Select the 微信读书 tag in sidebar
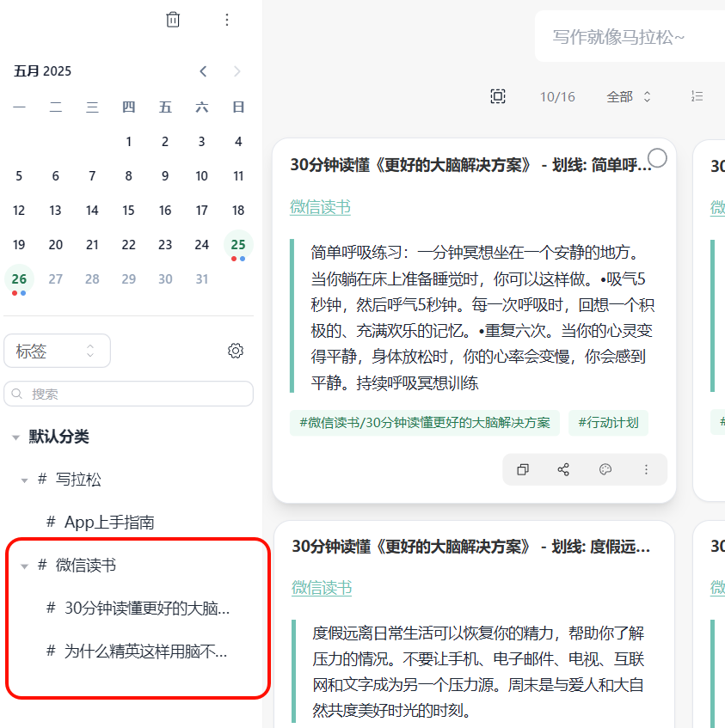The image size is (725, 728). tap(85, 565)
